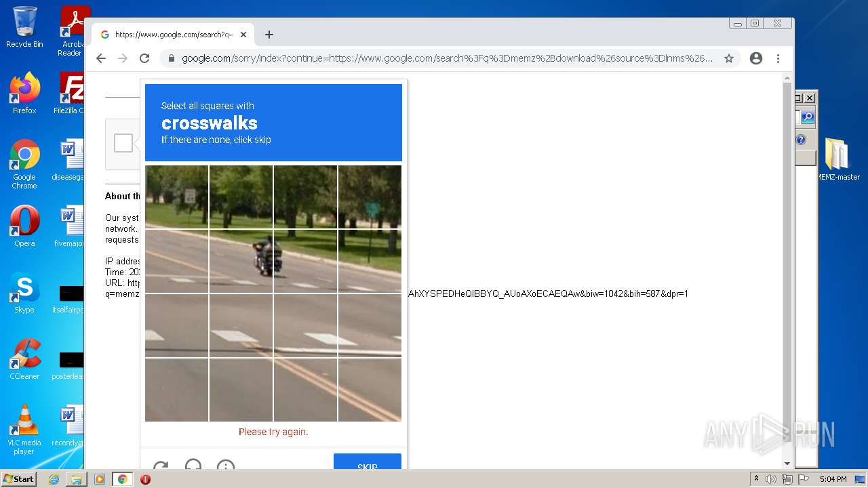Select the Google search tab
The image size is (868, 488).
173,35
